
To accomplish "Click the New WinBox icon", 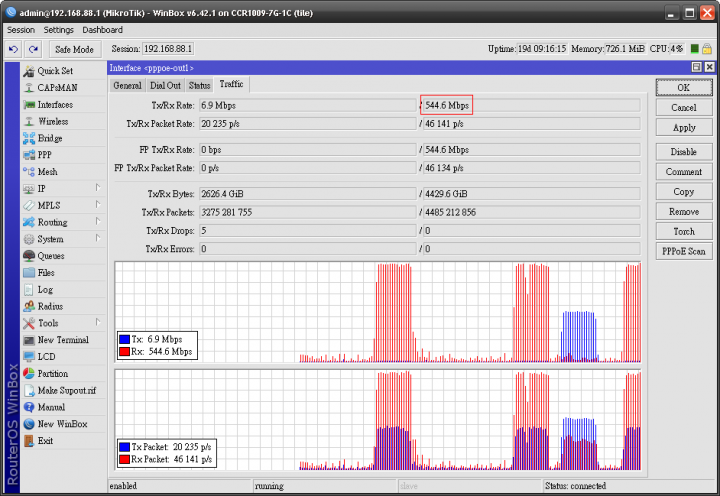I will (x=29, y=424).
